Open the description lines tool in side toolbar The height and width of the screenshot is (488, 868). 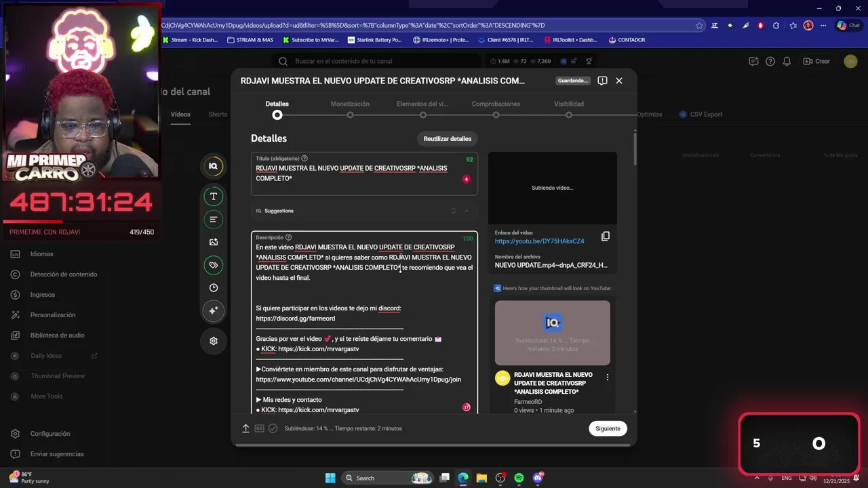pyautogui.click(x=214, y=220)
